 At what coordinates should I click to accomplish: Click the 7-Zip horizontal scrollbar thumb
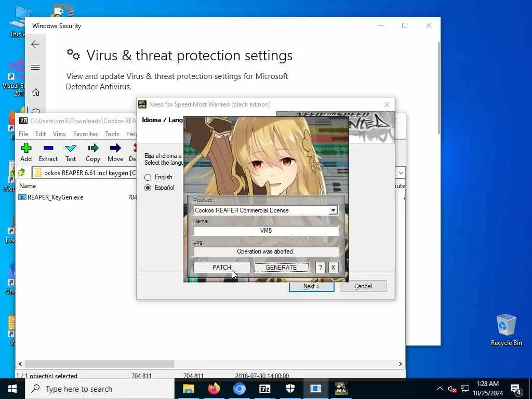(x=99, y=364)
